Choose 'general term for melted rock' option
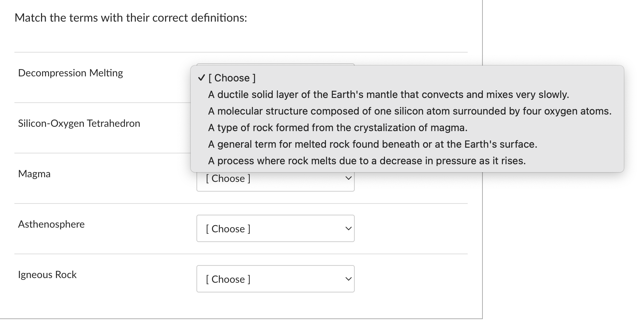This screenshot has width=644, height=322. click(372, 144)
